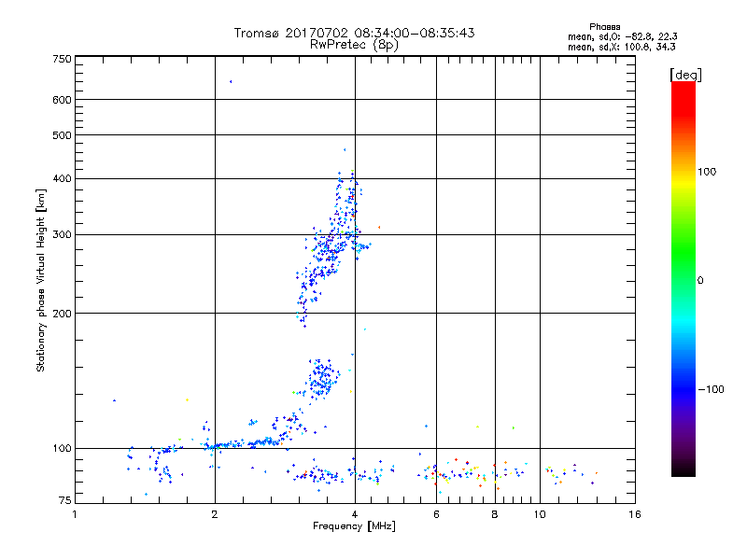This screenshot has height=560, width=747.
Task: Click the 'Phases' heading text
Action: click(x=604, y=27)
